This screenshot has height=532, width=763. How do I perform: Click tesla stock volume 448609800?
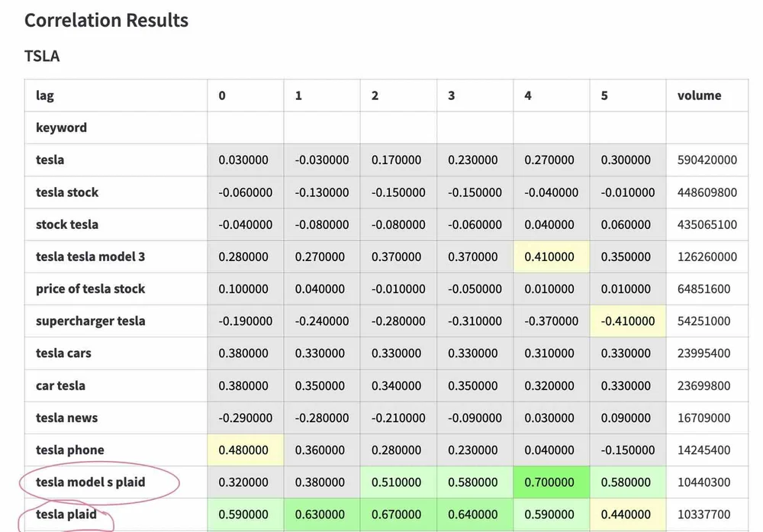click(707, 192)
